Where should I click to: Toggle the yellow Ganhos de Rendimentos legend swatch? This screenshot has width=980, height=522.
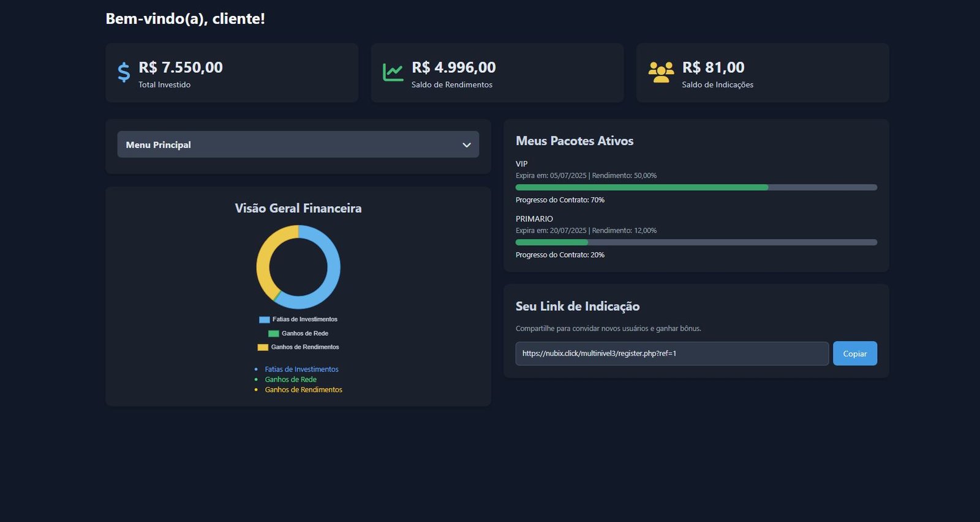coord(263,348)
